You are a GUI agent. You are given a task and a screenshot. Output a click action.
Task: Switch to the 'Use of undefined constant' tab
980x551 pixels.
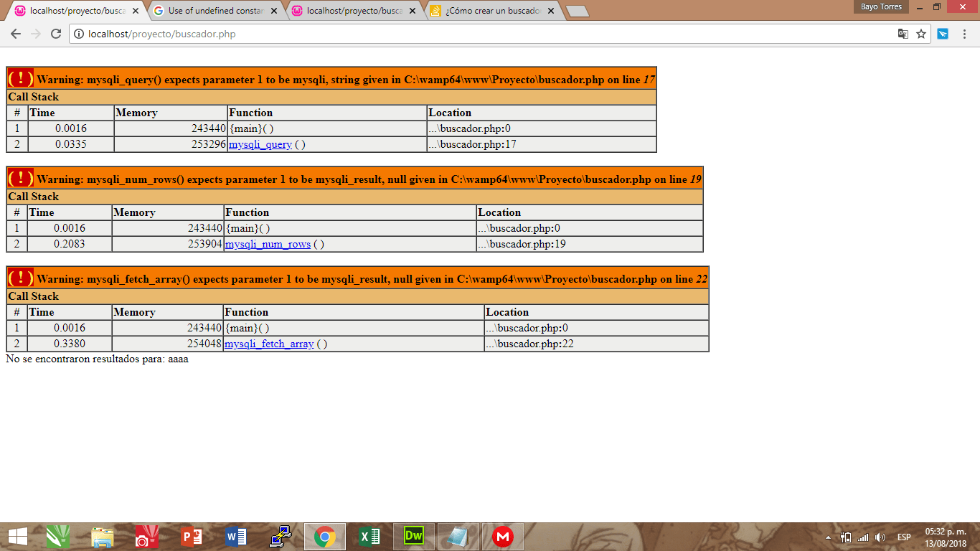pyautogui.click(x=215, y=11)
